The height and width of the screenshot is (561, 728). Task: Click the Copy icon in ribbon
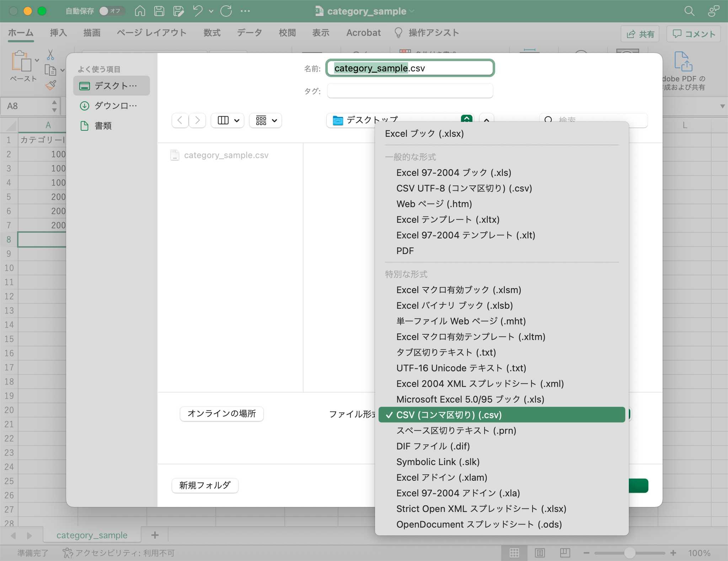coord(50,70)
